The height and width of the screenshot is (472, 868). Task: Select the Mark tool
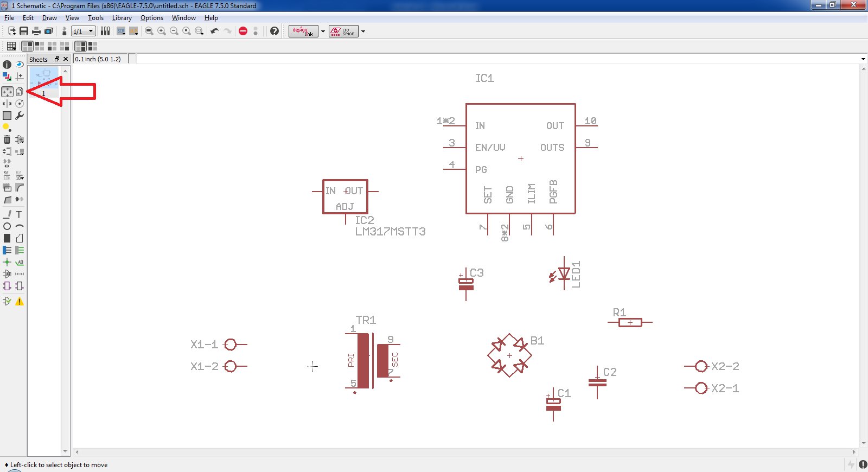[20, 76]
